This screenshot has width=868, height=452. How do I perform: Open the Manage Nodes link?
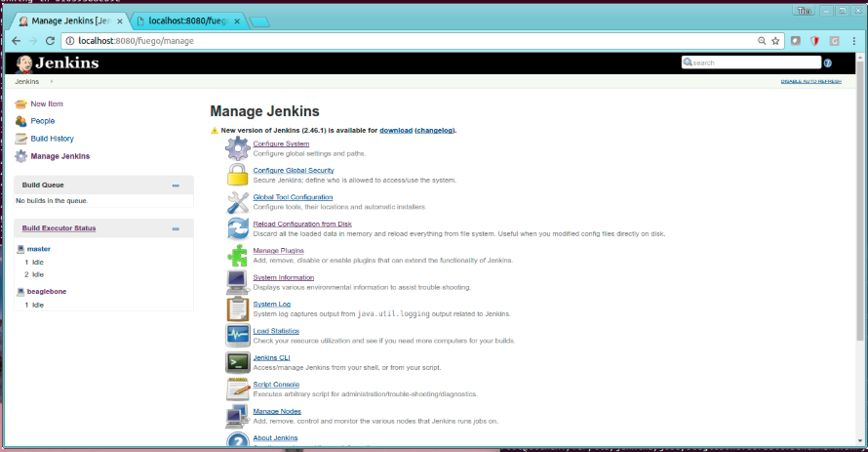click(277, 412)
